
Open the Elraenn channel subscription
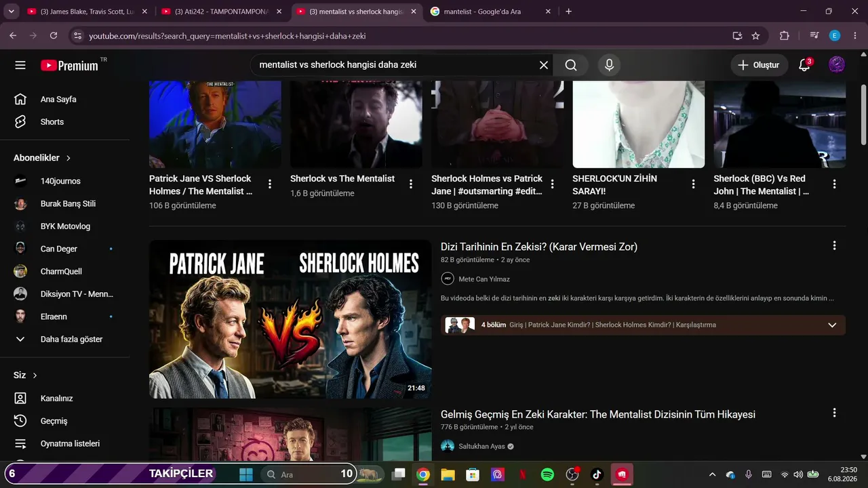[x=65, y=317]
